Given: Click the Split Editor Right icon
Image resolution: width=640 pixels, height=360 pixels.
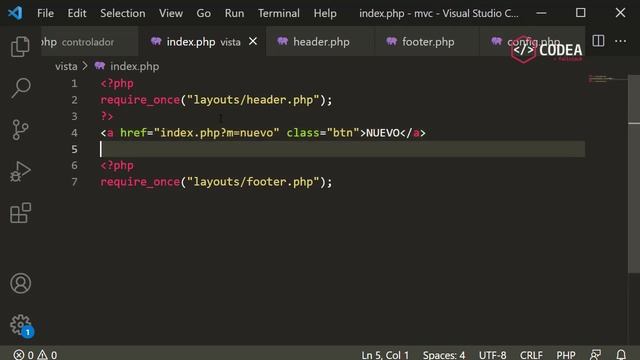Looking at the screenshot, I should coord(598,41).
